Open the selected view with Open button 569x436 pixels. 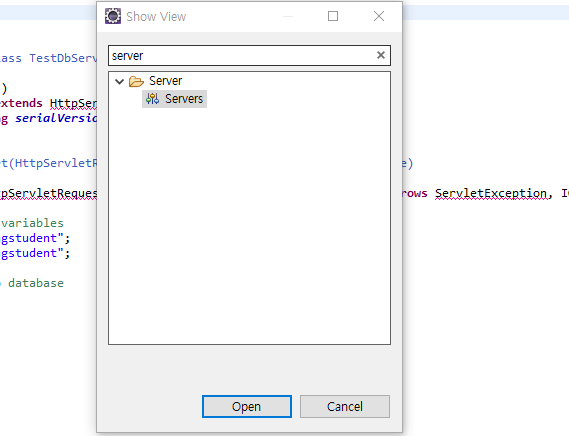point(247,406)
